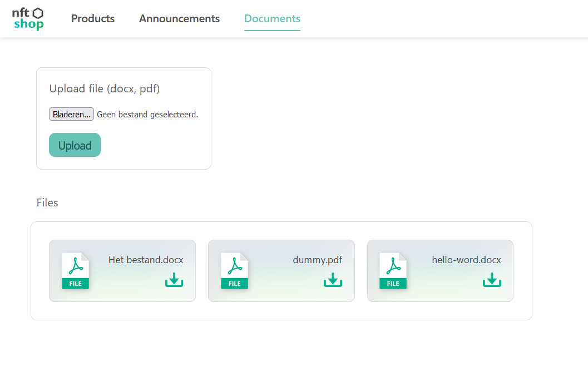Click the file icon of hello-word.docx
Viewport: 588px width, 376px height.
(393, 271)
